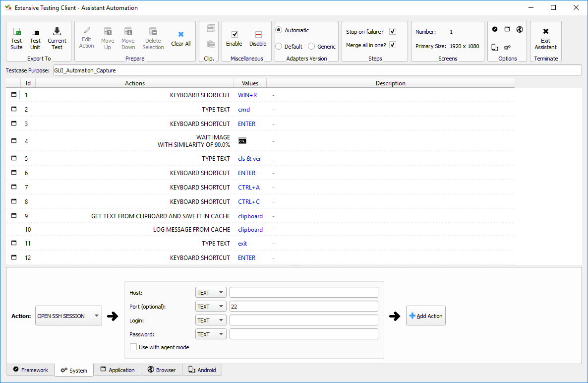Screen dimensions: 588x383
Task: Open the Action dropdown showing OPEN SSH SESSION
Action: [x=68, y=316]
